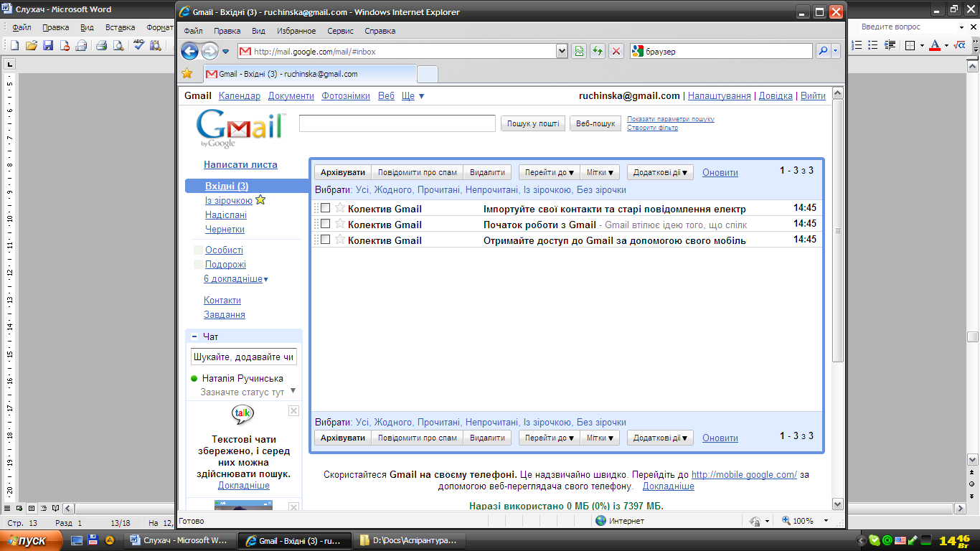The width and height of the screenshot is (980, 551).
Task: Collapse the Чат panel with minus button
Action: [x=194, y=336]
